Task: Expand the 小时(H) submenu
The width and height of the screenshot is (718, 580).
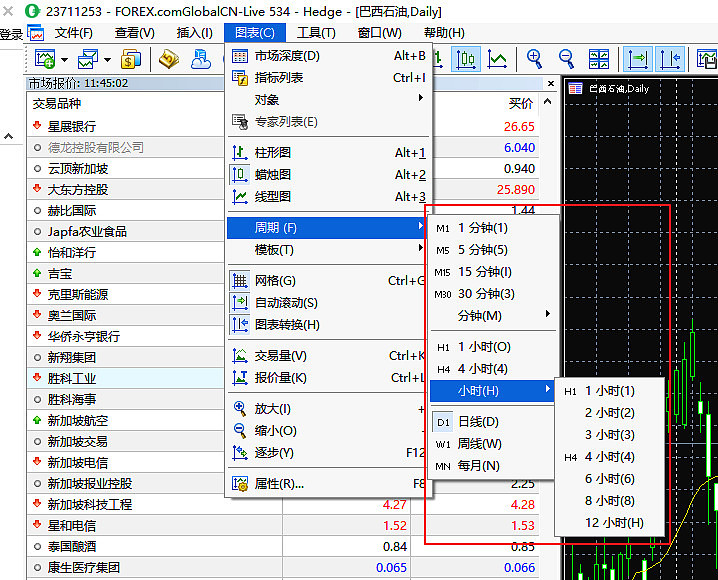Action: point(493,391)
